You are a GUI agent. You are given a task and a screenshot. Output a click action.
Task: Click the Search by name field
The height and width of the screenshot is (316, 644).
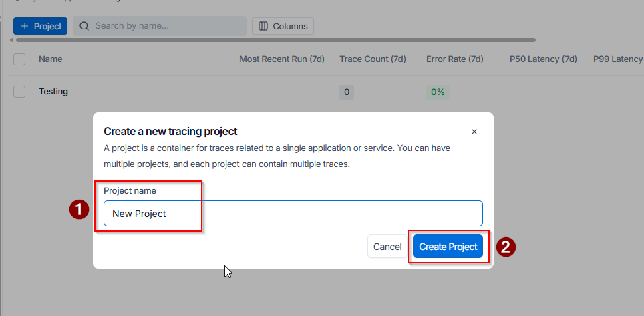160,26
